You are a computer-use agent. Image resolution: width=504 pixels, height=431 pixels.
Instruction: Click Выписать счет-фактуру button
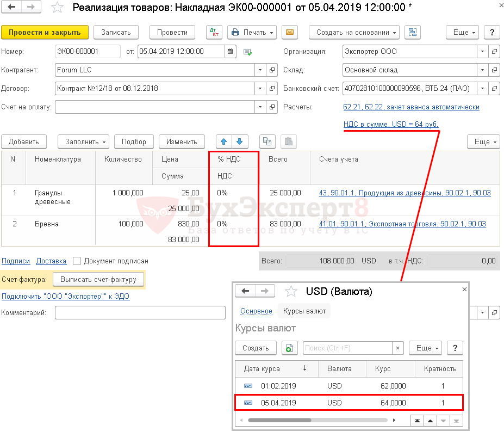98,279
